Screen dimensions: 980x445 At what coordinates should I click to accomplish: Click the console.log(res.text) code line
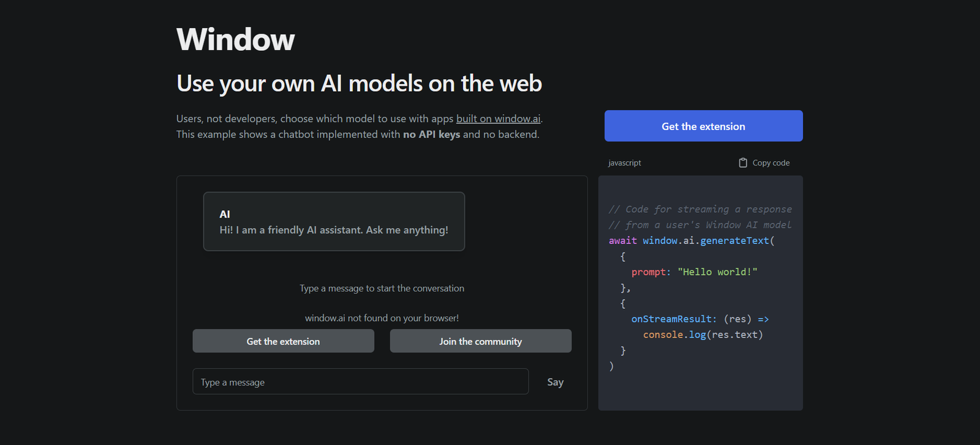703,335
